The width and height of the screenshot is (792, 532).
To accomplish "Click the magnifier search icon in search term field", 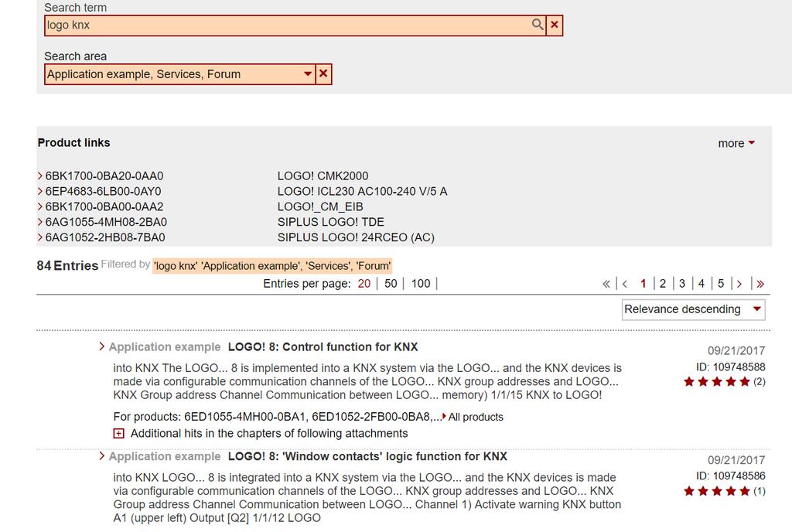I will (538, 25).
